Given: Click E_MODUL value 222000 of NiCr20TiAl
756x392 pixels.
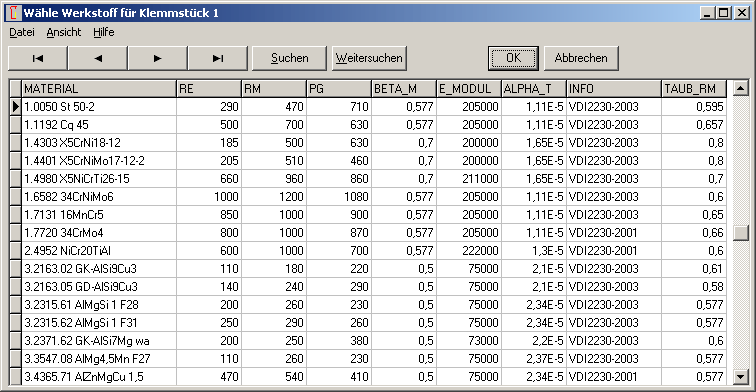Looking at the screenshot, I should point(469,251).
